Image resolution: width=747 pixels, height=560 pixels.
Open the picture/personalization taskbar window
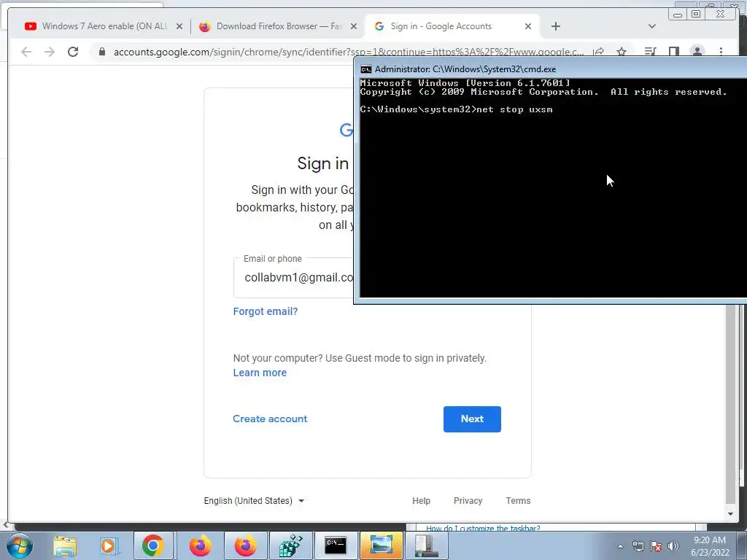381,545
